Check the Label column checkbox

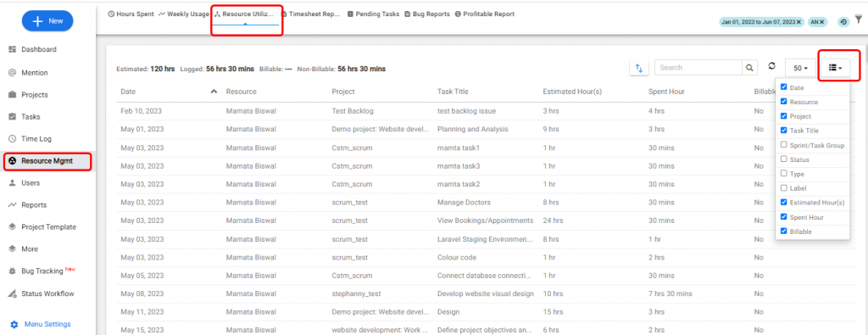pos(784,187)
